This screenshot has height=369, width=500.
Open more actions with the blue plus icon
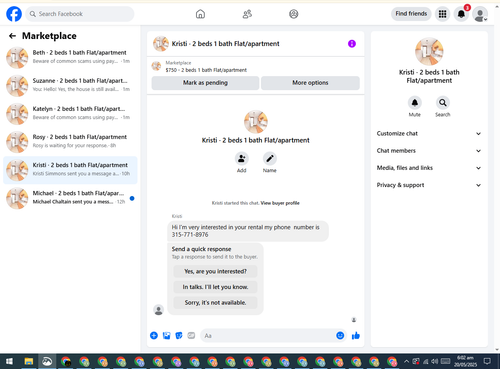[154, 335]
